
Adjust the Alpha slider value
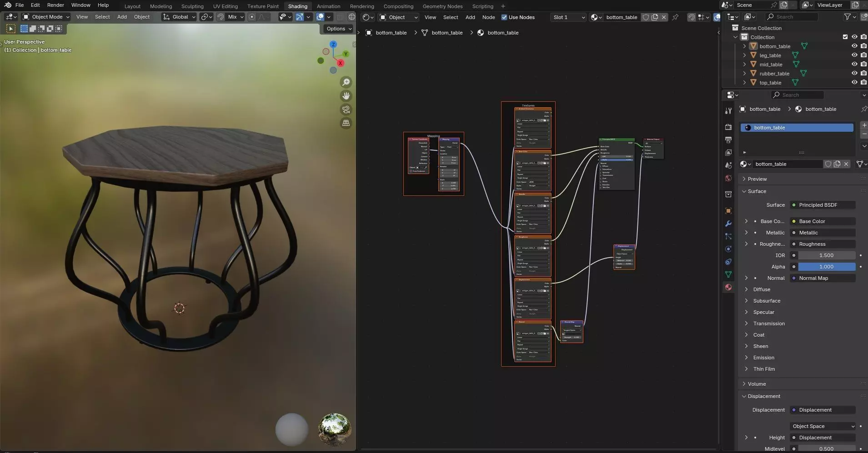click(827, 267)
